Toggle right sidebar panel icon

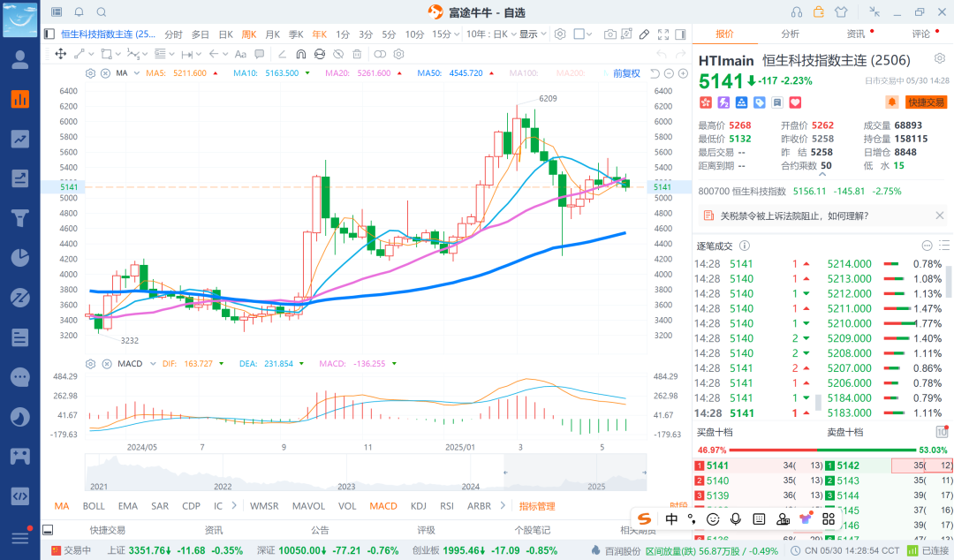tap(681, 34)
